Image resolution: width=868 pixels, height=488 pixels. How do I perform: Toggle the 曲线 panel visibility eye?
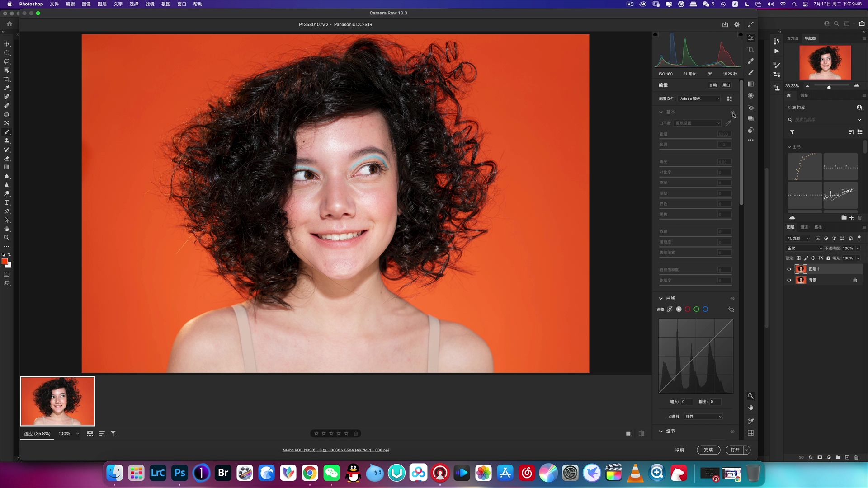(x=732, y=298)
